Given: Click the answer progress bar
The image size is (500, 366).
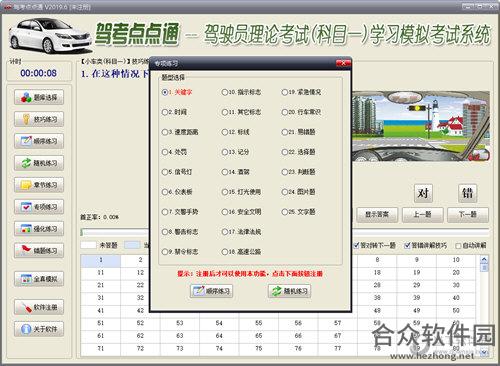Looking at the screenshot, I should pos(285,232).
